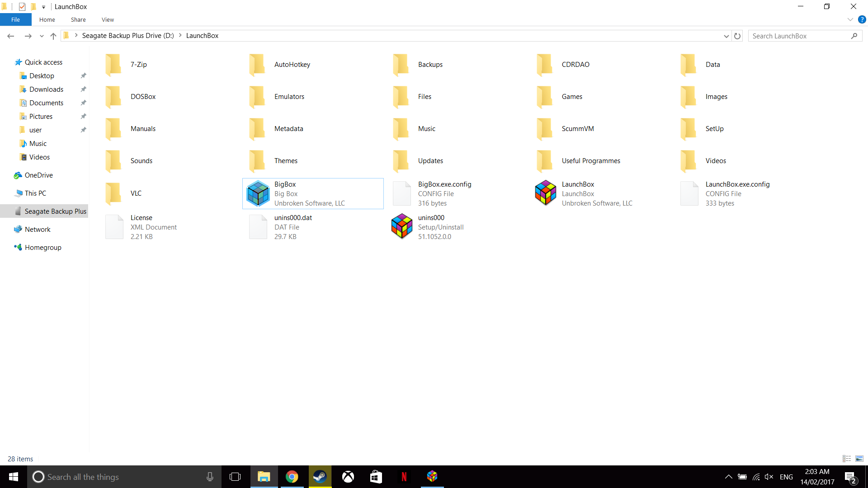Refresh the LaunchBox folder view
Image resolution: width=868 pixels, height=488 pixels.
[737, 36]
